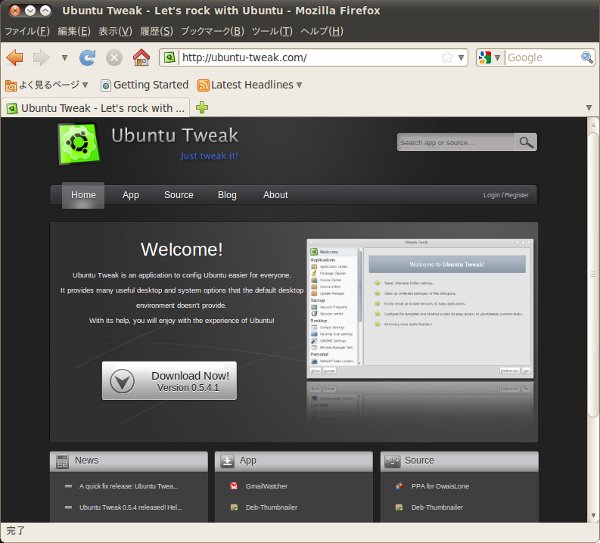Click the Stop loading icon

[x=114, y=57]
